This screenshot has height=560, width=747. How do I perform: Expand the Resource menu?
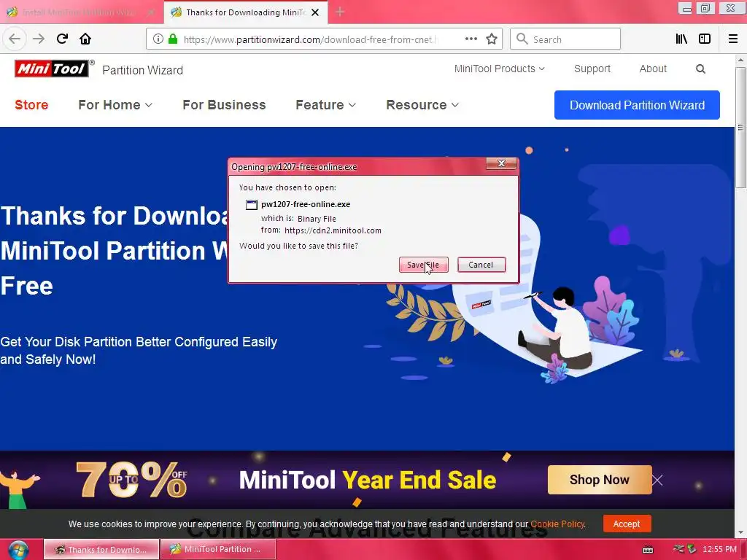[422, 105]
